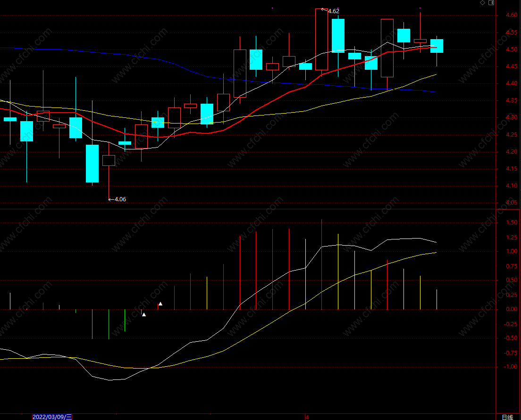The image size is (521, 420).
Task: Click the 1.00 value on MACD axis
Action: click(x=512, y=251)
